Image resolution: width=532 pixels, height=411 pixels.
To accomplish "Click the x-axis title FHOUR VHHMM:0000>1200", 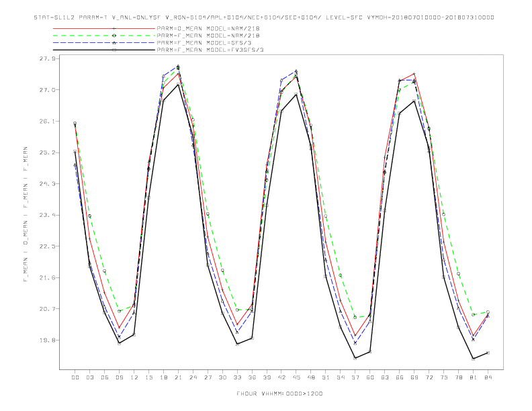I will point(279,394).
